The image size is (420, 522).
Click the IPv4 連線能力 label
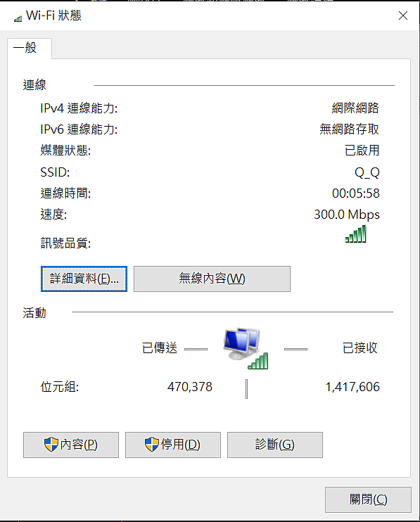tap(79, 108)
